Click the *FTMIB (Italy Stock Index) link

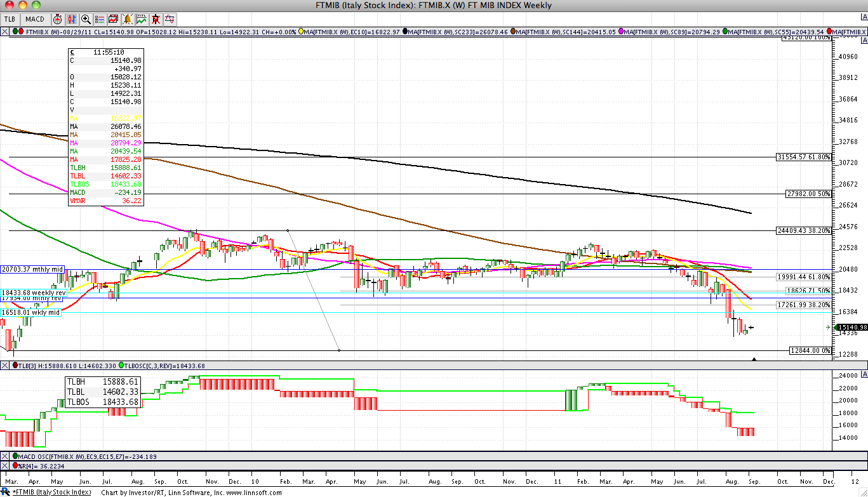point(51,492)
